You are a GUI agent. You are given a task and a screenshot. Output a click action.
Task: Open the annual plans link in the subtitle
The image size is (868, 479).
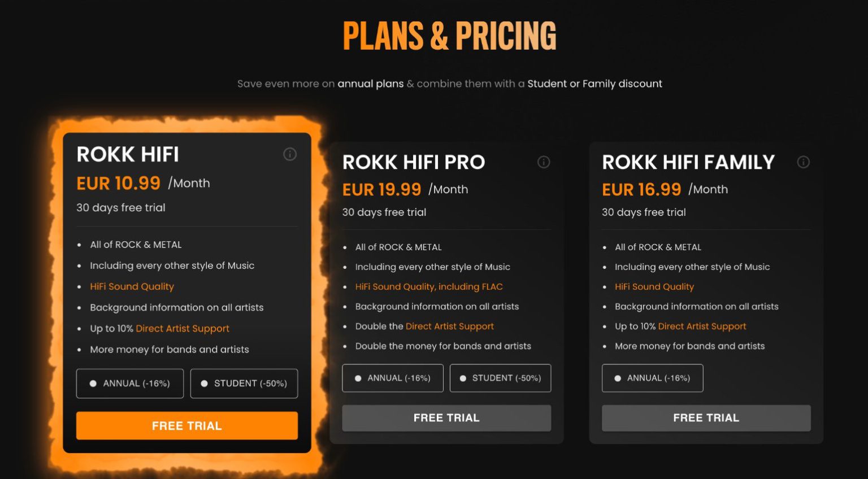[370, 84]
